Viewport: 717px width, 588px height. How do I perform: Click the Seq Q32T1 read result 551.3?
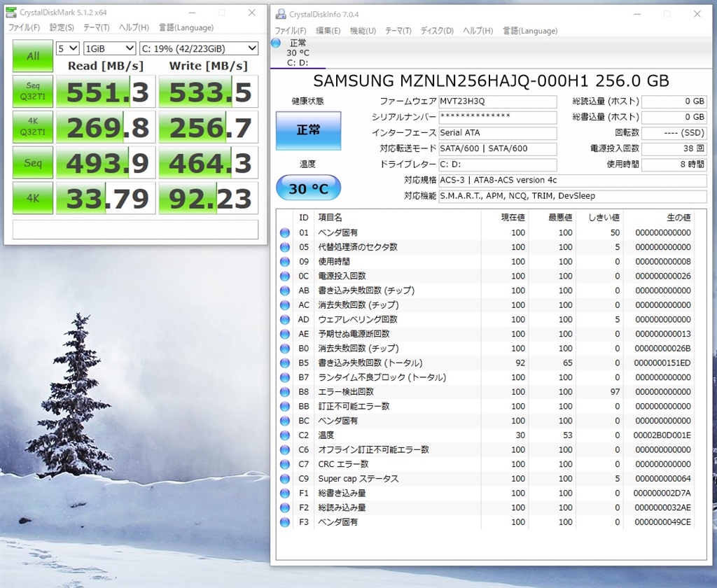coord(106,92)
